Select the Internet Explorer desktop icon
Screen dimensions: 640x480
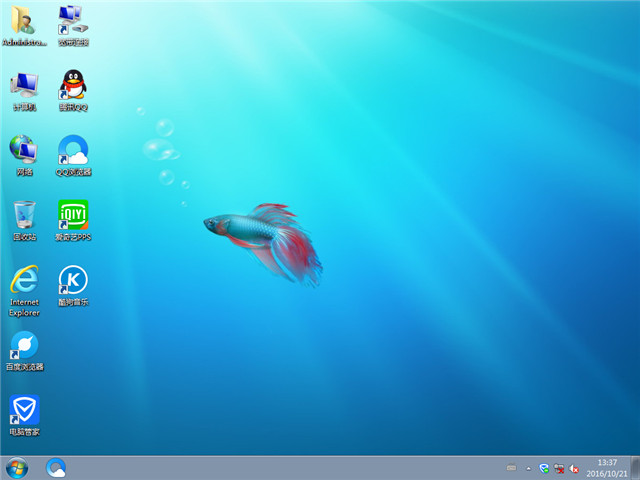coord(24,291)
